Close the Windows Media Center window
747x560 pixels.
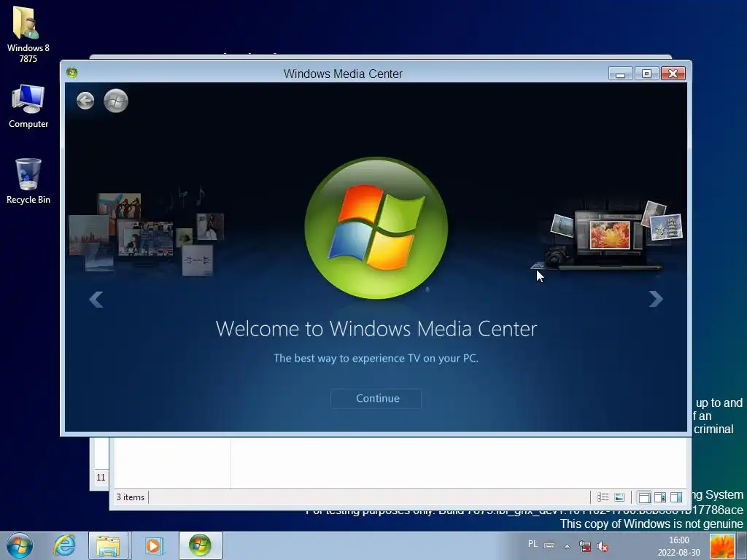(x=673, y=74)
